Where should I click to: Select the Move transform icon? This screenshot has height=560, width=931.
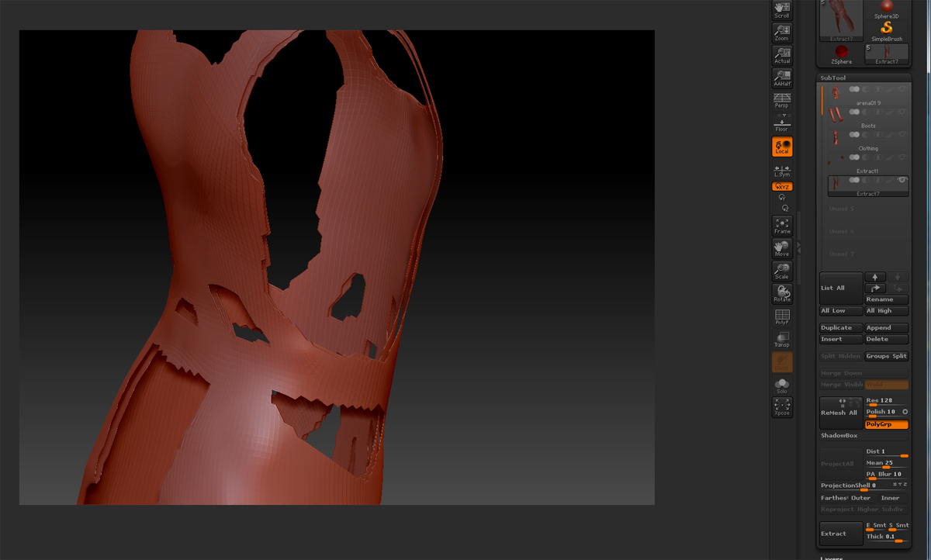point(782,248)
